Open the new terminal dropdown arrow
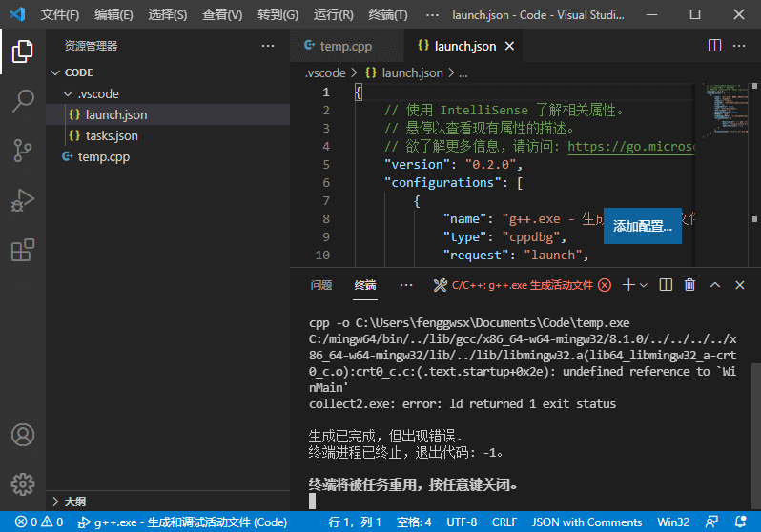The height and width of the screenshot is (532, 761). (644, 285)
